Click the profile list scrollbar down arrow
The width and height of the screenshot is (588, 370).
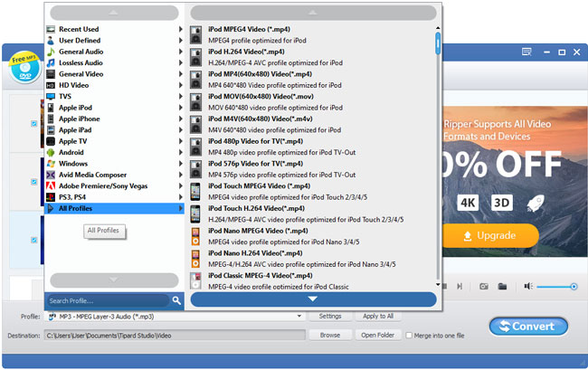438,285
